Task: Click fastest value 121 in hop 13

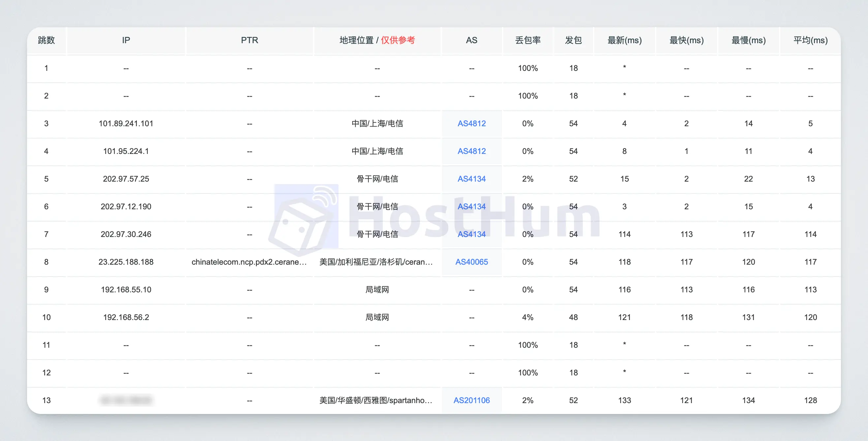Action: pos(686,400)
